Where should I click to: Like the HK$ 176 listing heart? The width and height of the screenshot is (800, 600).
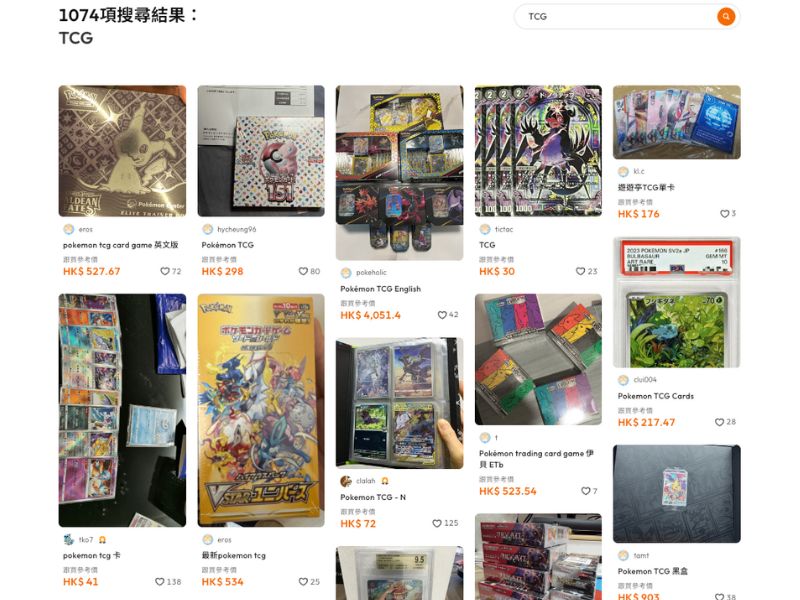click(x=724, y=214)
